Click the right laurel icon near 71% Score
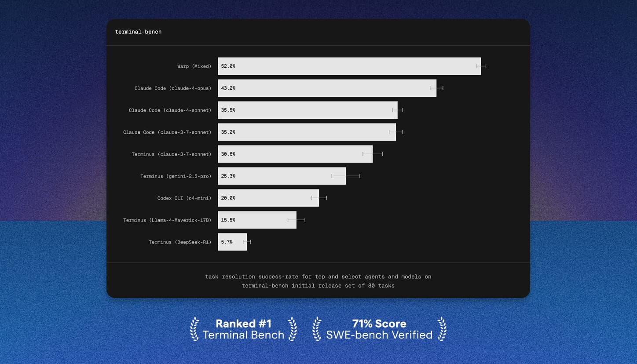Screen dimensions: 637x364 click(x=440, y=329)
